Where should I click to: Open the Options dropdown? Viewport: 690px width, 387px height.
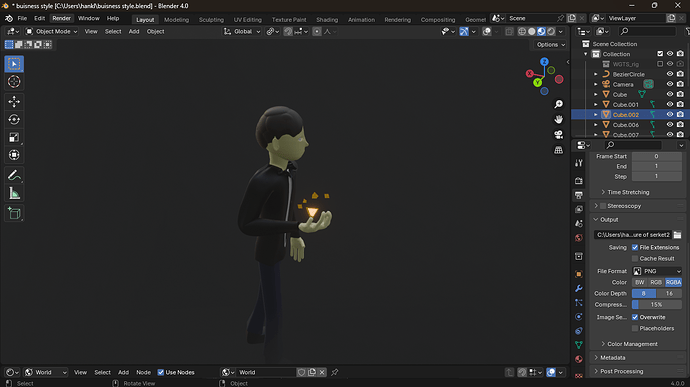(551, 44)
